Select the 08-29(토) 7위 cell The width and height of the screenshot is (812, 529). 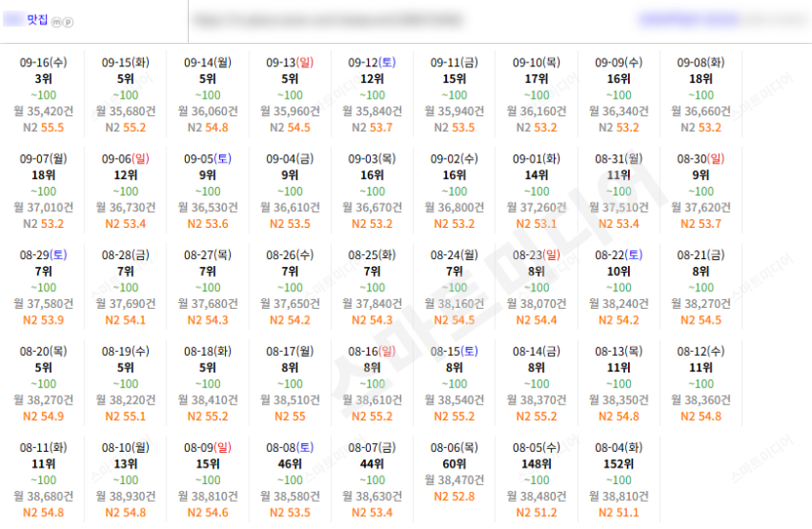[x=43, y=287]
